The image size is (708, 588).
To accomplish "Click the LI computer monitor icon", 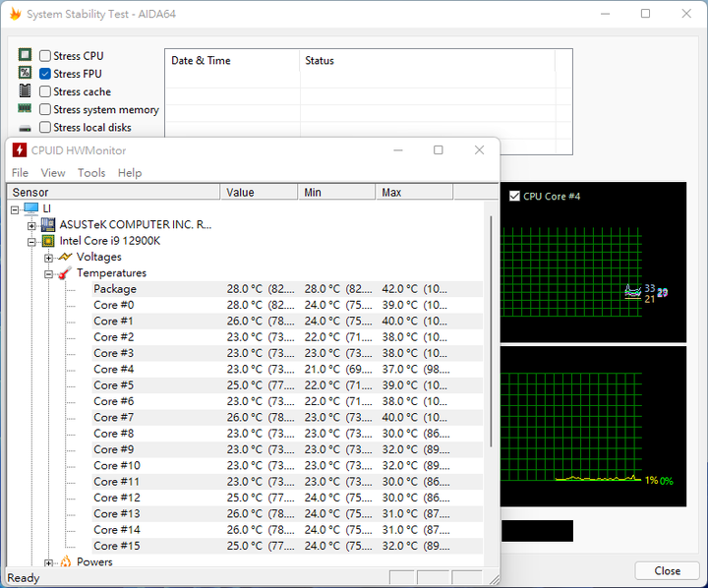I will [31, 208].
